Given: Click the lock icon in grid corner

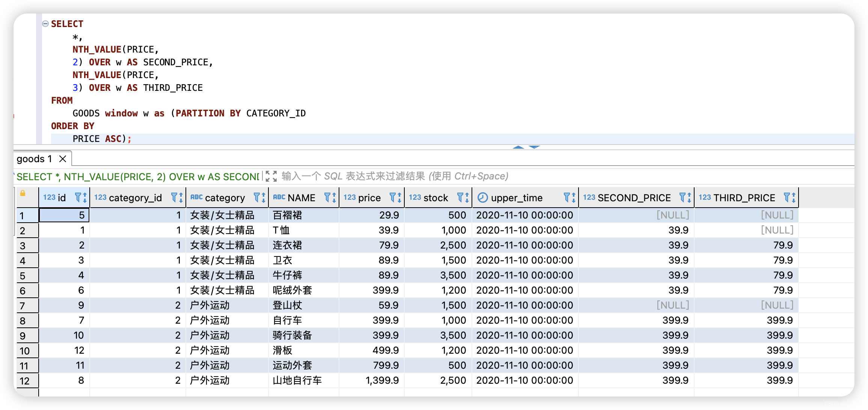Looking at the screenshot, I should coord(23,193).
